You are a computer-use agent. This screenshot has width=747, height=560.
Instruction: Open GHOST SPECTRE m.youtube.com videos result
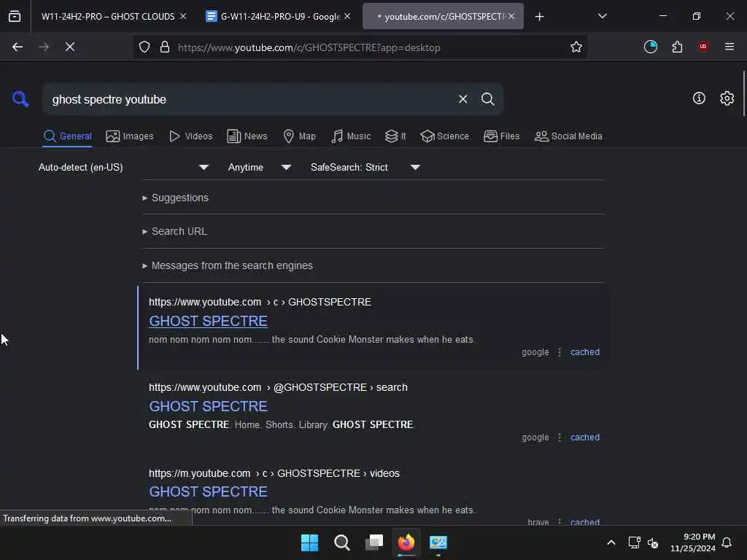208,491
